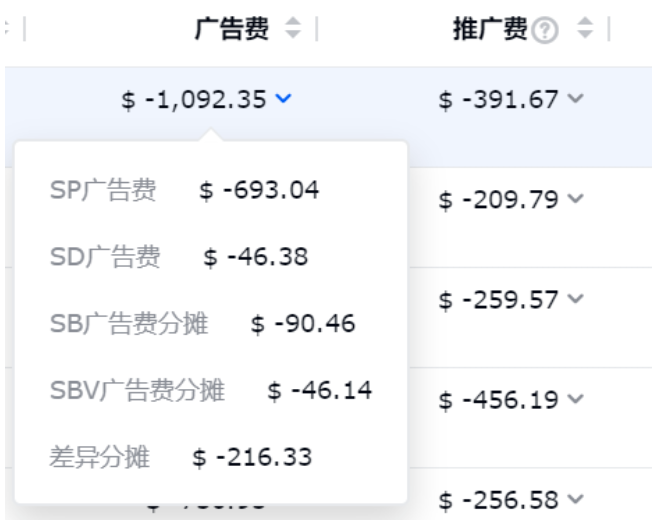
Task: Click the $ -216.33 amount
Action: tap(252, 457)
